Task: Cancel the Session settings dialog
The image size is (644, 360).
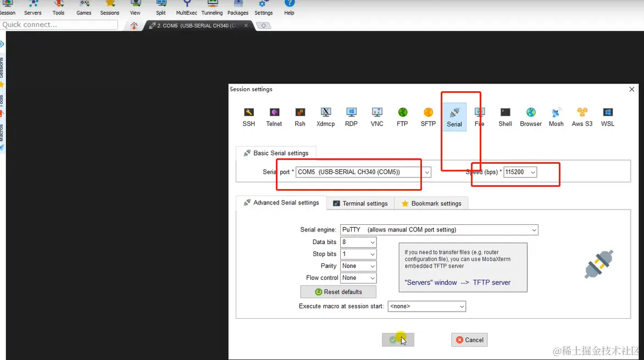Action: 469,340
